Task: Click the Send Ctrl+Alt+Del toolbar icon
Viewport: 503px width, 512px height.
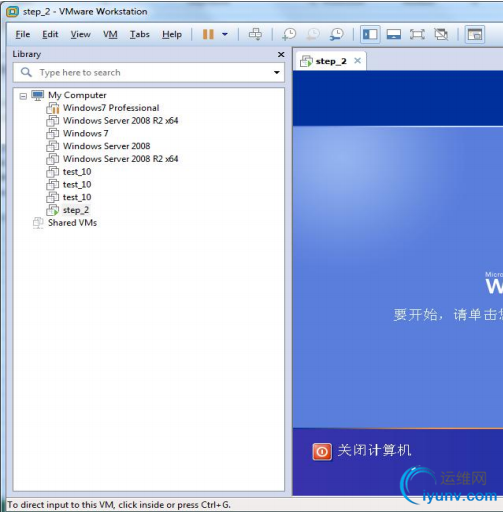Action: pos(255,34)
